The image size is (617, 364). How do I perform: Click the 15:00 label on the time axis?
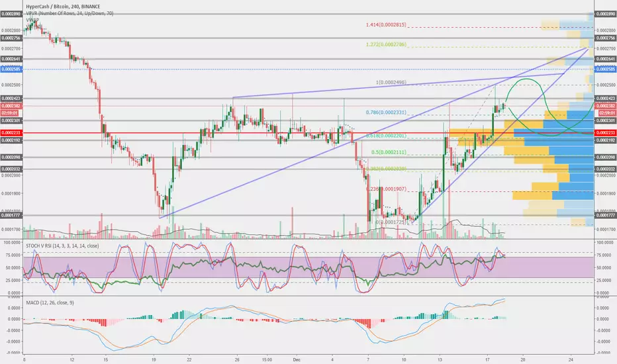[x=267, y=359]
